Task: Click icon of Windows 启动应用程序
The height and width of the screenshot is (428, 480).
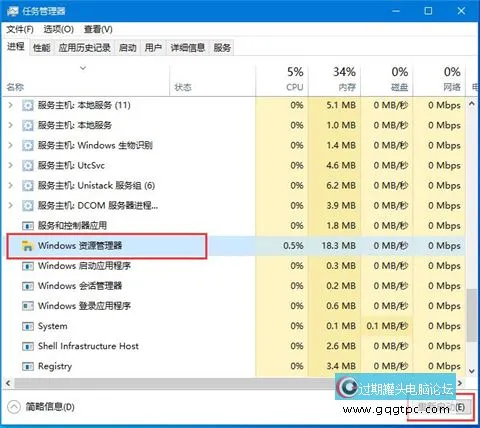Action: 28,266
